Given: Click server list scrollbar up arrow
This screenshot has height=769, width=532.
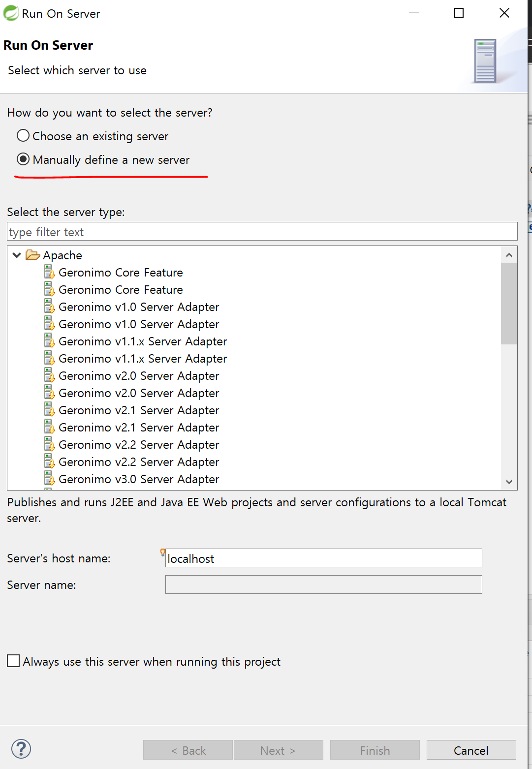Looking at the screenshot, I should [x=509, y=255].
